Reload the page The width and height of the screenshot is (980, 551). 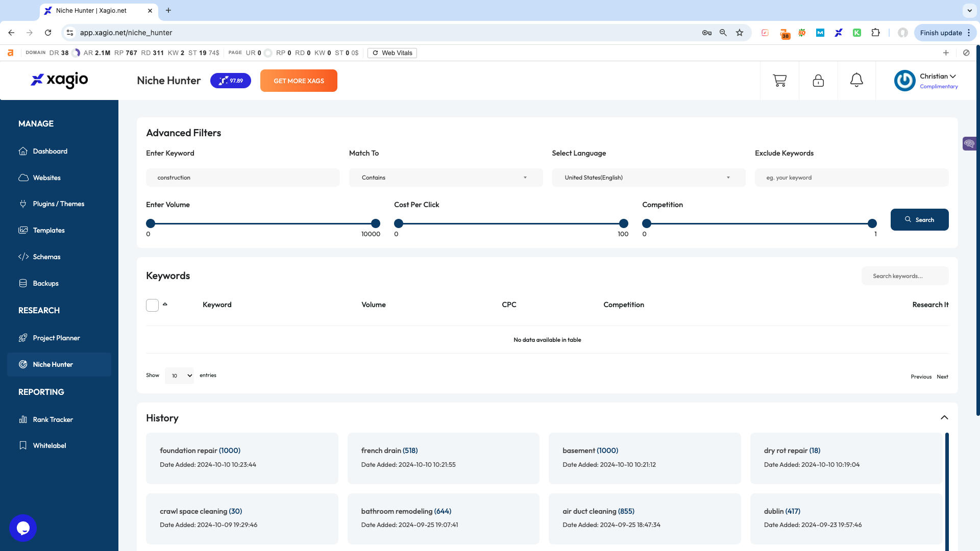click(48, 33)
